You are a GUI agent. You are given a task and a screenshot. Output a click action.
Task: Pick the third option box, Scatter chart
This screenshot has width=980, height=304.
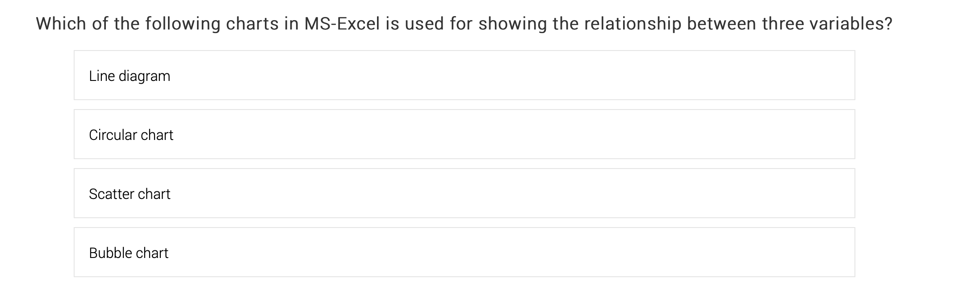pos(465,193)
